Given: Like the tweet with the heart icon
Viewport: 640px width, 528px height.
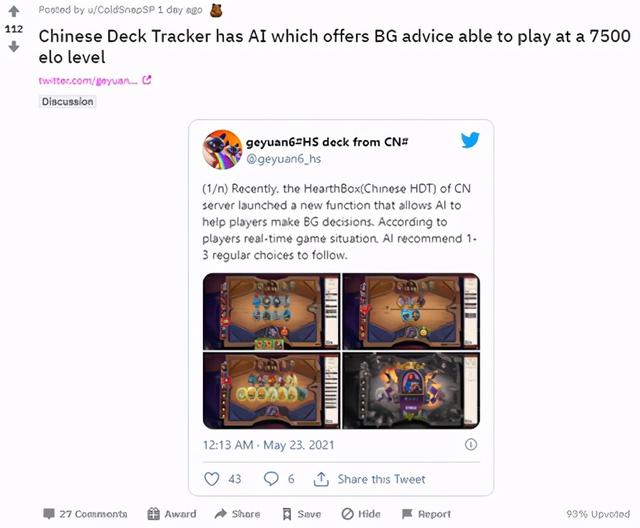Looking at the screenshot, I should 211,479.
